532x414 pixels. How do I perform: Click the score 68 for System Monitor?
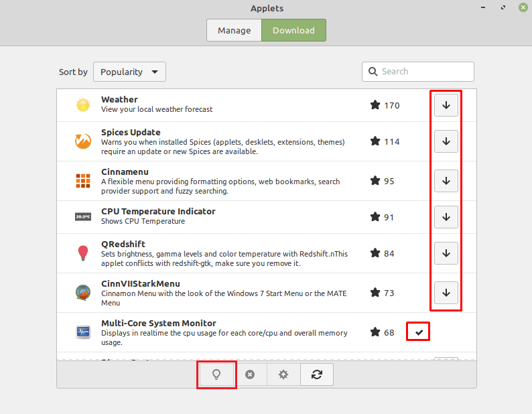coord(389,333)
